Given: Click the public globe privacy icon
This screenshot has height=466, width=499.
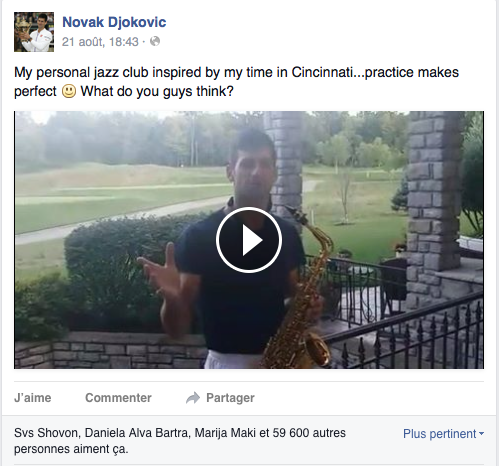Looking at the screenshot, I should (x=155, y=41).
